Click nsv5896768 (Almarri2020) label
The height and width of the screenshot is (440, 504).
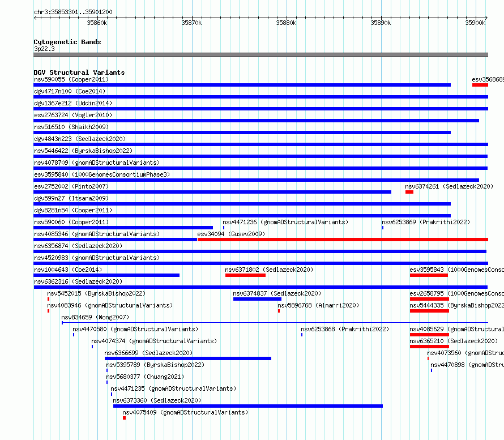318,305
